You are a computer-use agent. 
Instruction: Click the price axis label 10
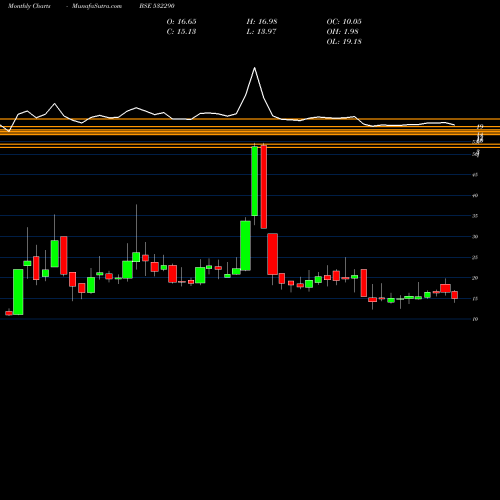pyautogui.click(x=475, y=319)
